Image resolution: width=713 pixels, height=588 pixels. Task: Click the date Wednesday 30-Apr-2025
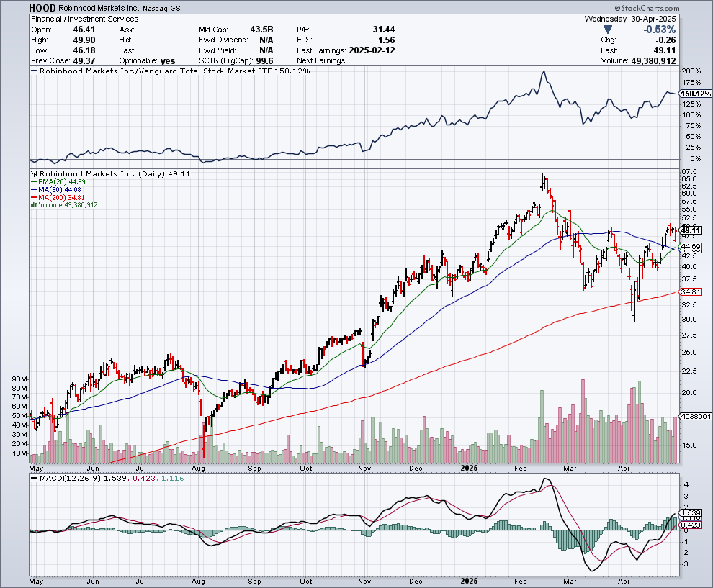pos(630,19)
